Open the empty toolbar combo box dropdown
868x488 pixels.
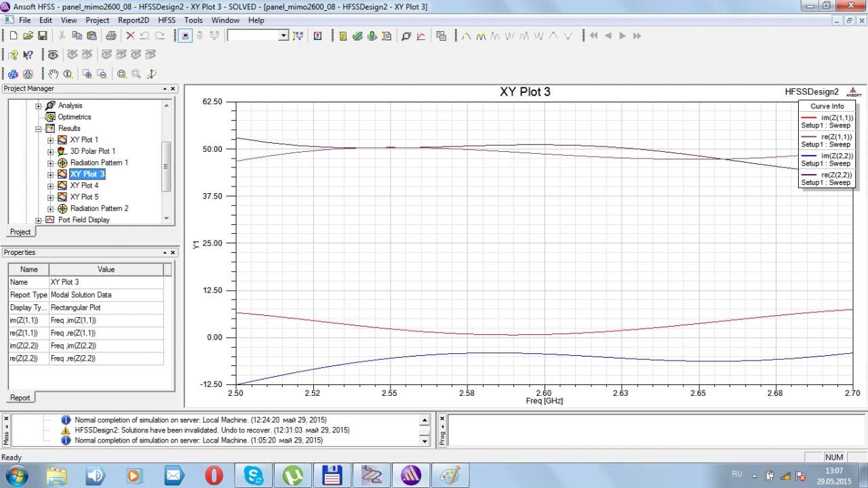283,36
